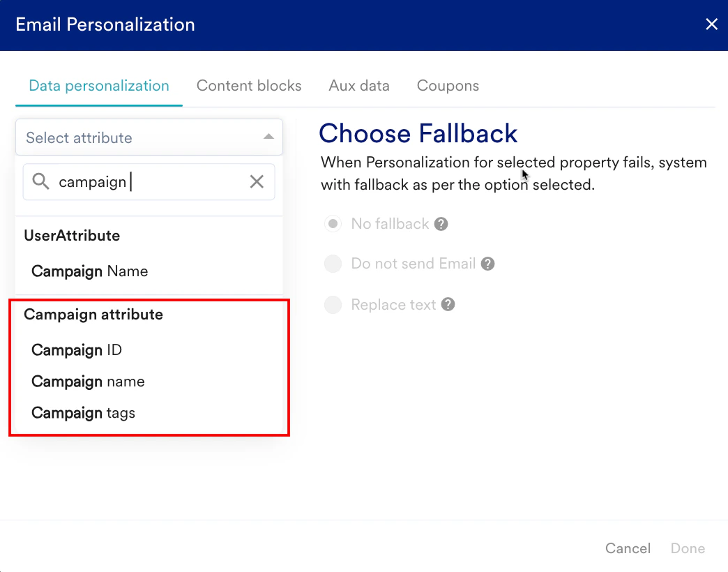Switch to the Content blocks tab

coord(249,85)
